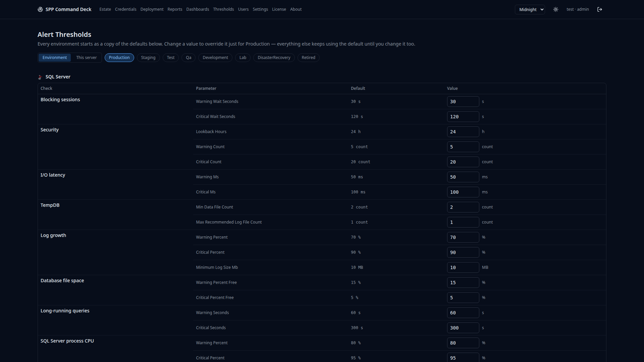Open the Thresholds nav link
This screenshot has width=644, height=362.
click(223, 9)
